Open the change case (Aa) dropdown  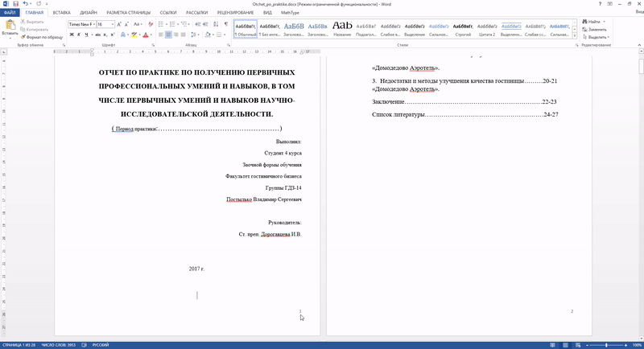[138, 24]
